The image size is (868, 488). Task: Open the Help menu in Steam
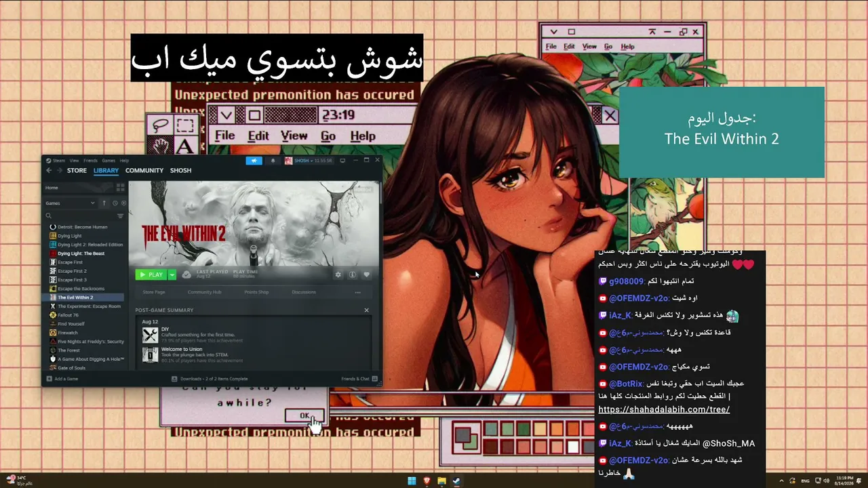tap(124, 161)
